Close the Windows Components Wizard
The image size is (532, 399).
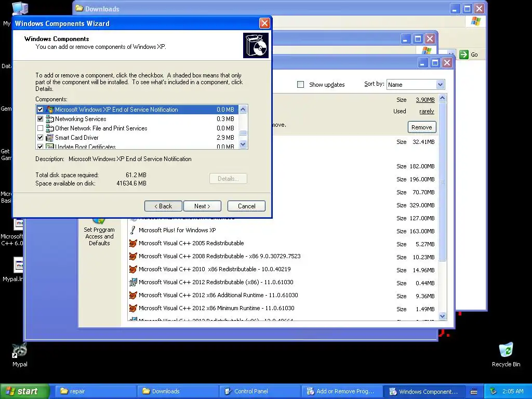tap(264, 23)
